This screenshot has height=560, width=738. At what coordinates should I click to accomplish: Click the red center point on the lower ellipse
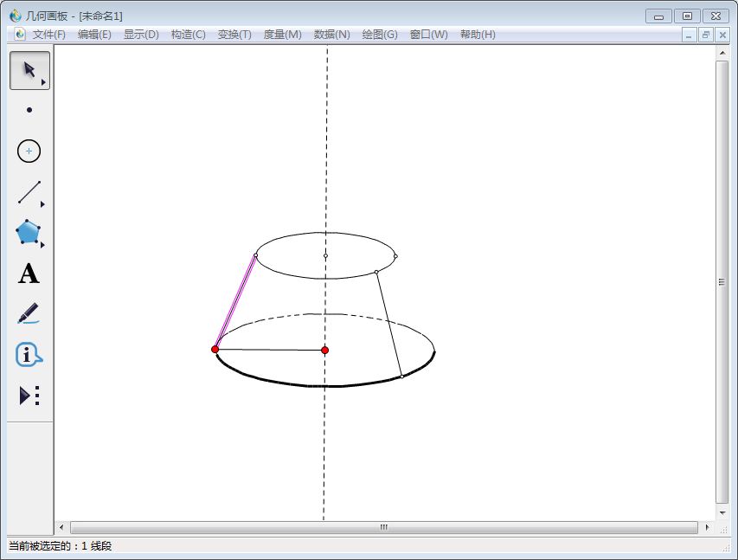(x=325, y=350)
